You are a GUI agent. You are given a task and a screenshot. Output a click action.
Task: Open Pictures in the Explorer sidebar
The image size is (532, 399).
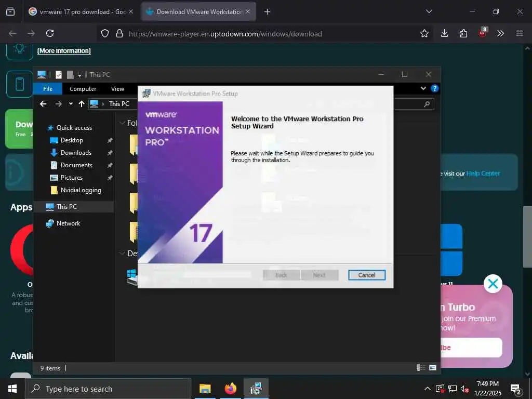[x=72, y=178]
